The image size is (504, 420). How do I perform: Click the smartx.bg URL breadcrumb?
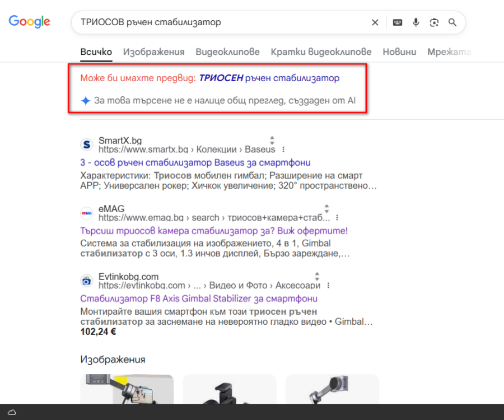point(186,150)
